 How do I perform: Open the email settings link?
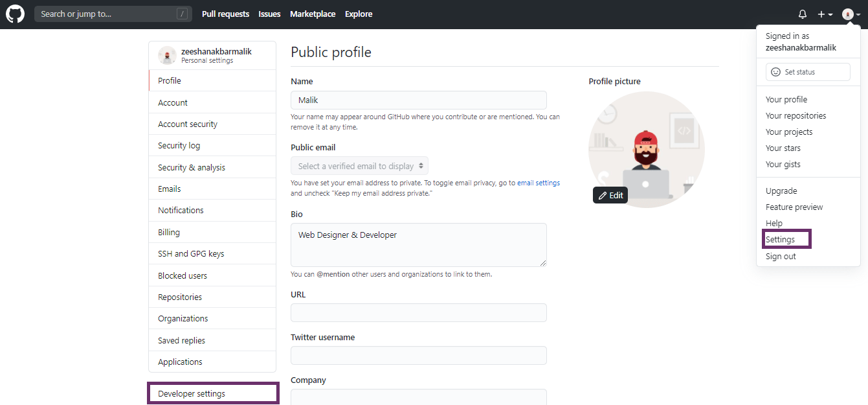coord(539,182)
